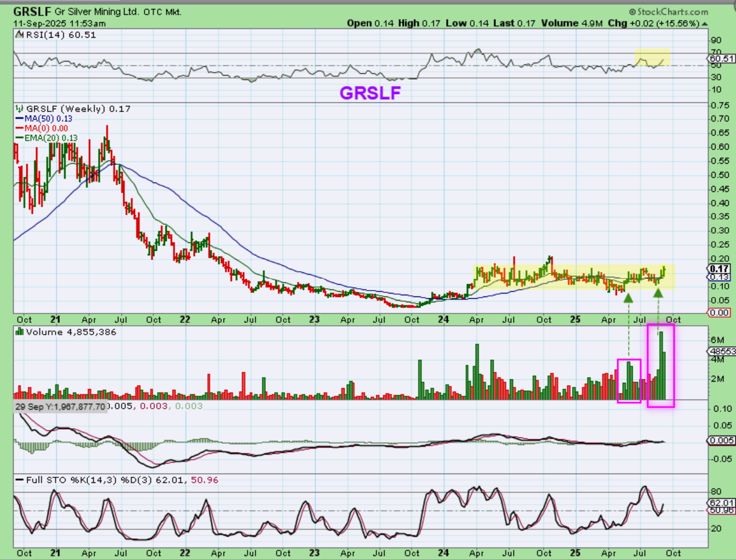
Task: Click the "MA(0) 0.00" legend entry
Action: [46, 128]
